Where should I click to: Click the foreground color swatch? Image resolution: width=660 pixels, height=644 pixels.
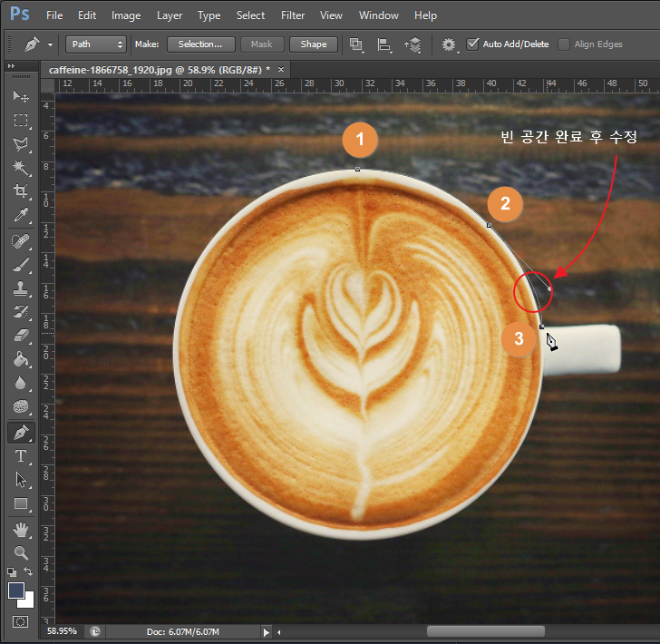click(16, 590)
